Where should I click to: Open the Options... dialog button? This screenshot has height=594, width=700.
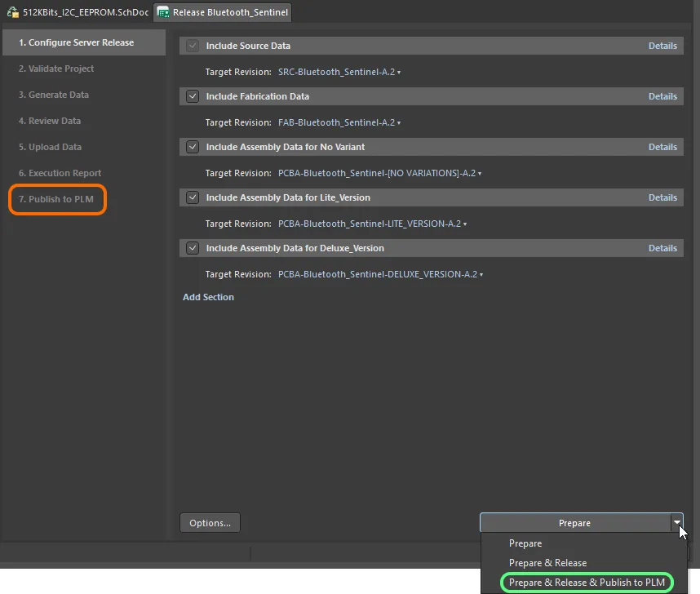point(210,522)
